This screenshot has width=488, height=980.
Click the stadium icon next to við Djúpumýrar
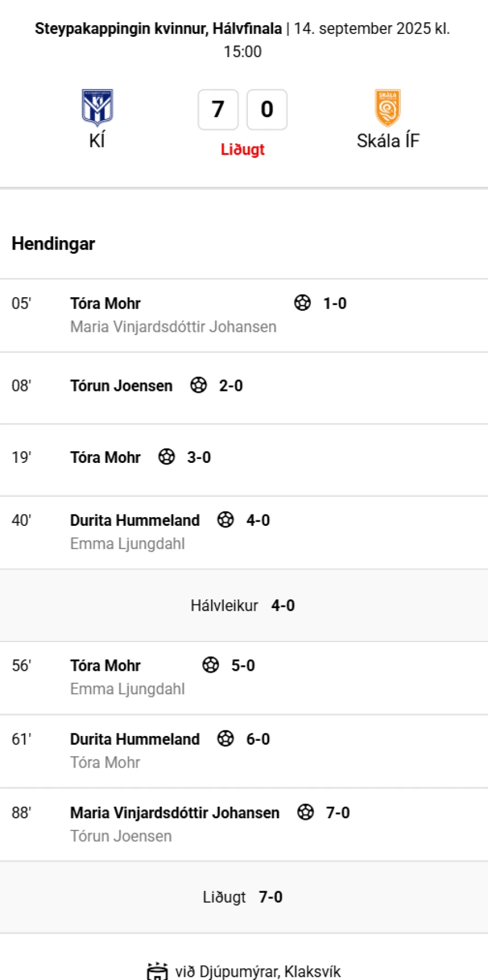click(x=157, y=971)
